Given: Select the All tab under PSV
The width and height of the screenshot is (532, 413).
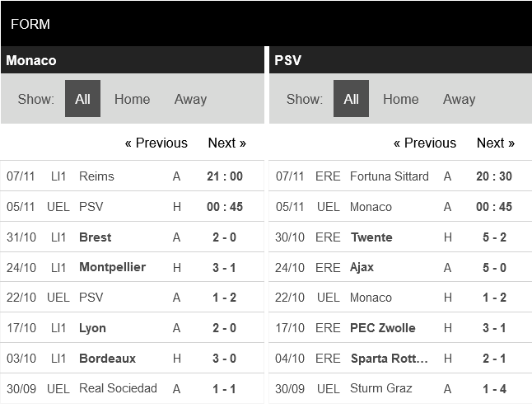Looking at the screenshot, I should [351, 99].
